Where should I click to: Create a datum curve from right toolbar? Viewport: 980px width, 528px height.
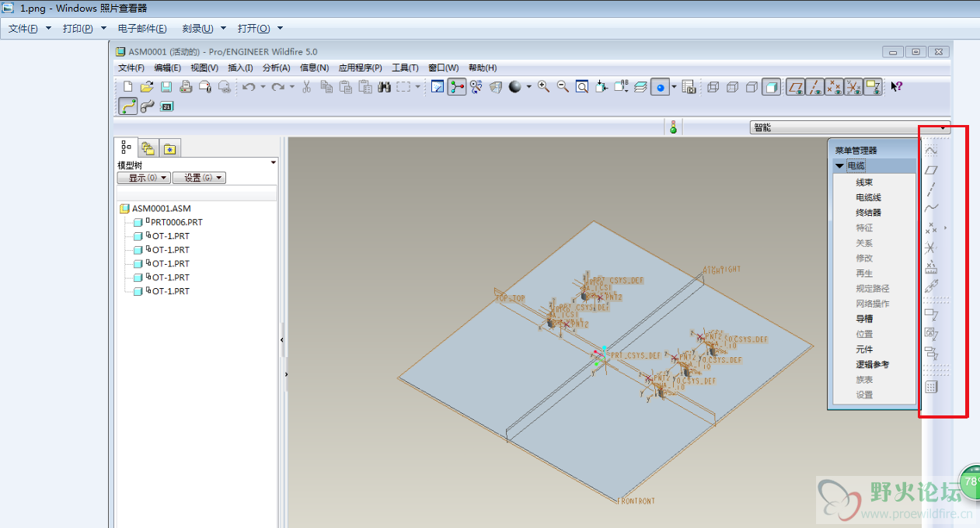[x=931, y=209]
